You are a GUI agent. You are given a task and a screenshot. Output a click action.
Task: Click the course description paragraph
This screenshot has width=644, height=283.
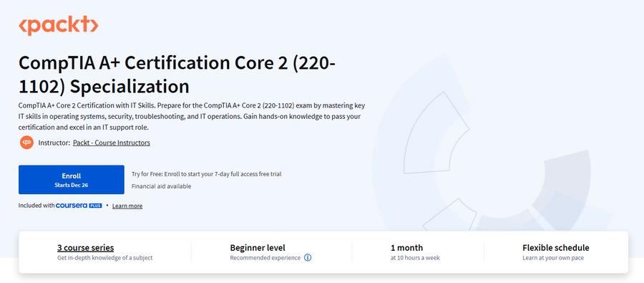click(x=192, y=116)
